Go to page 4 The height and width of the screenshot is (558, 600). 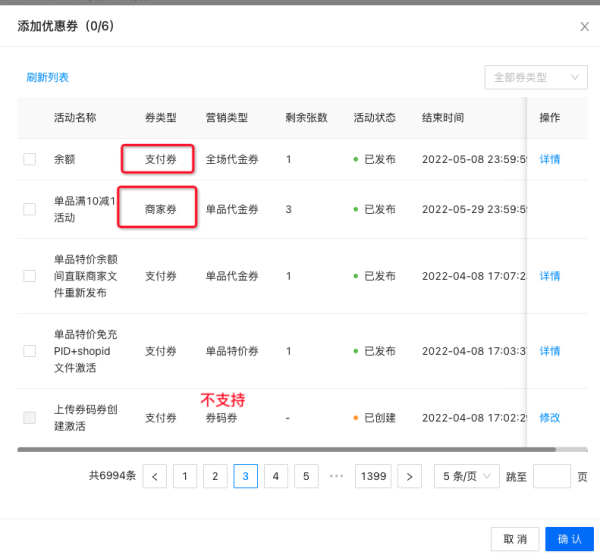click(276, 476)
